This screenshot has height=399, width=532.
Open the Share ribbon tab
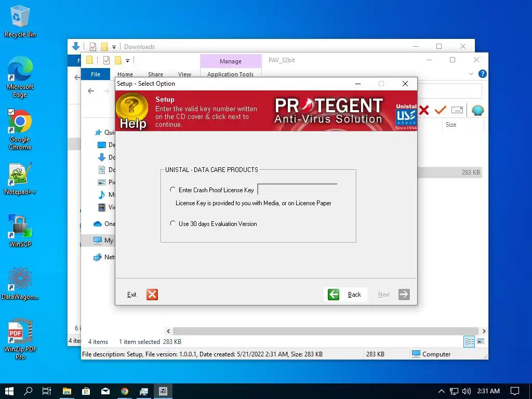(x=155, y=74)
